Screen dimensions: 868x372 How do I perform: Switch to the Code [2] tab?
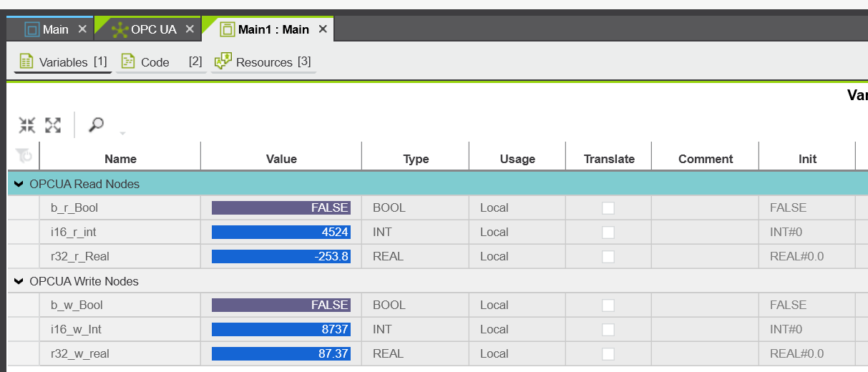pos(161,62)
